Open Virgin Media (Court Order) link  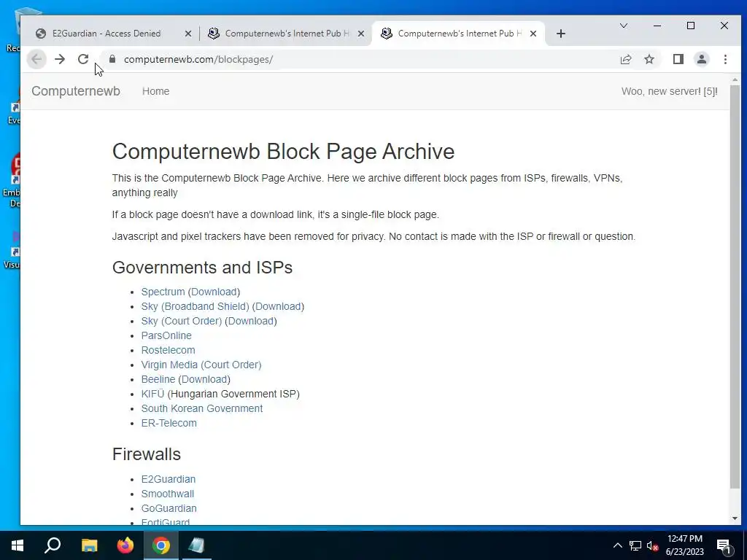pyautogui.click(x=201, y=365)
